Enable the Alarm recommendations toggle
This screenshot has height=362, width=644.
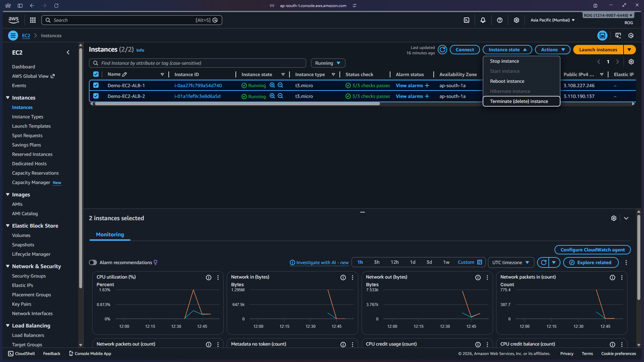click(93, 262)
